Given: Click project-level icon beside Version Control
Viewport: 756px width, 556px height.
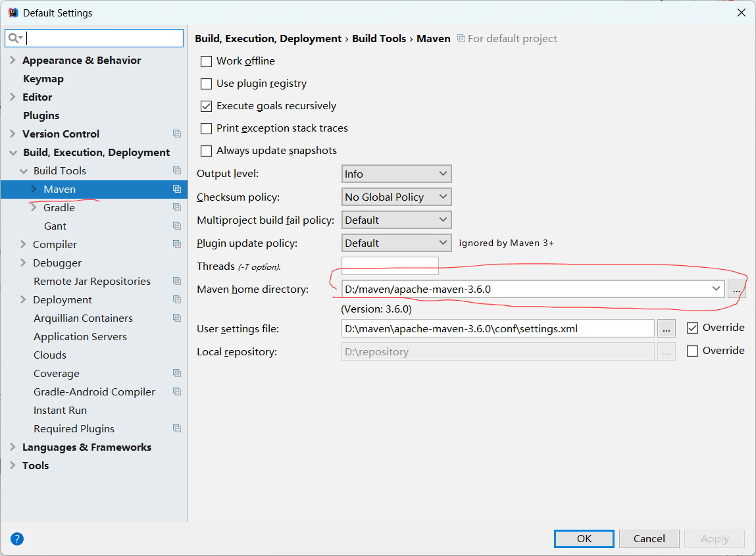Looking at the screenshot, I should pos(177,134).
